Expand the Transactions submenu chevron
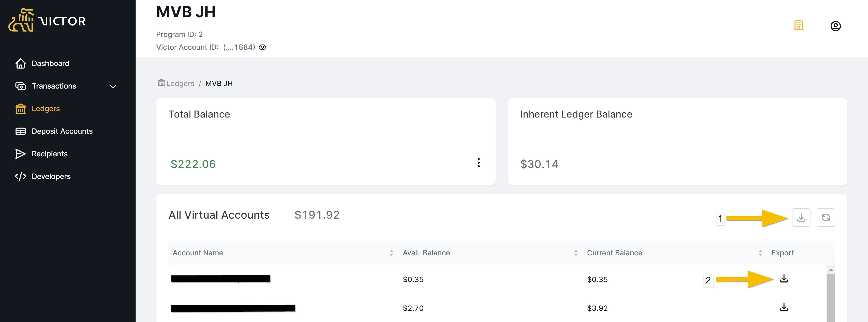 pyautogui.click(x=113, y=86)
